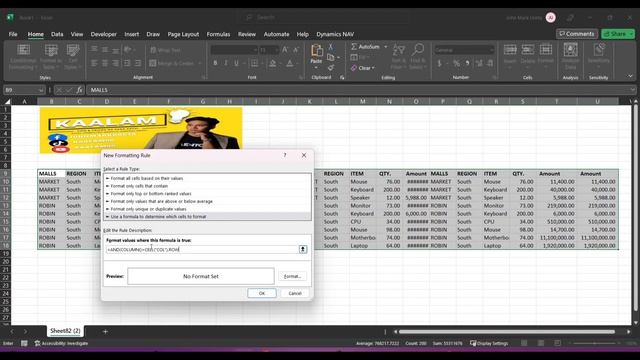Open Conditional Formatting in the ribbon

23,57
